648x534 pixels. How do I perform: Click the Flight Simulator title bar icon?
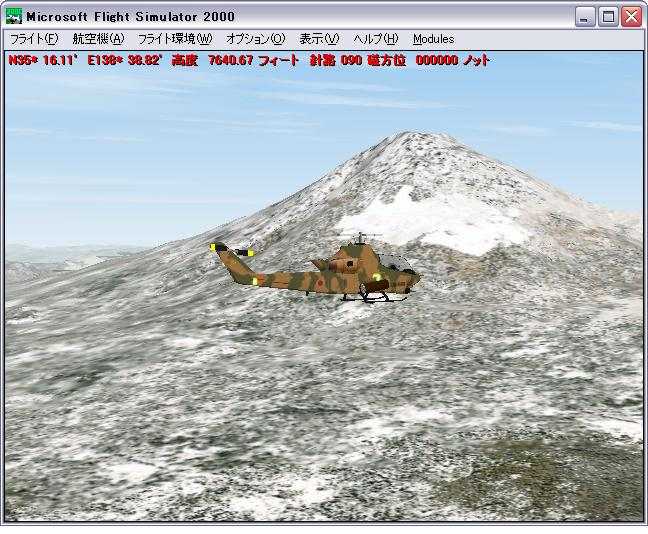coord(14,16)
